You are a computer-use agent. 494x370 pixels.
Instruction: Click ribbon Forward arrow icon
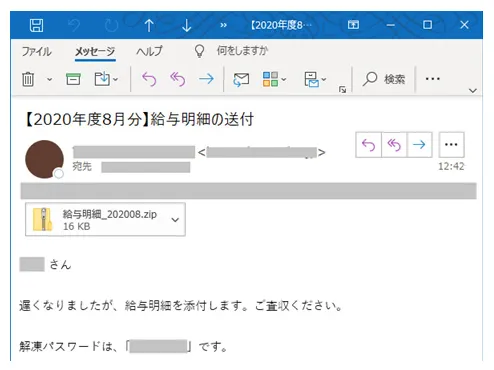point(206,79)
